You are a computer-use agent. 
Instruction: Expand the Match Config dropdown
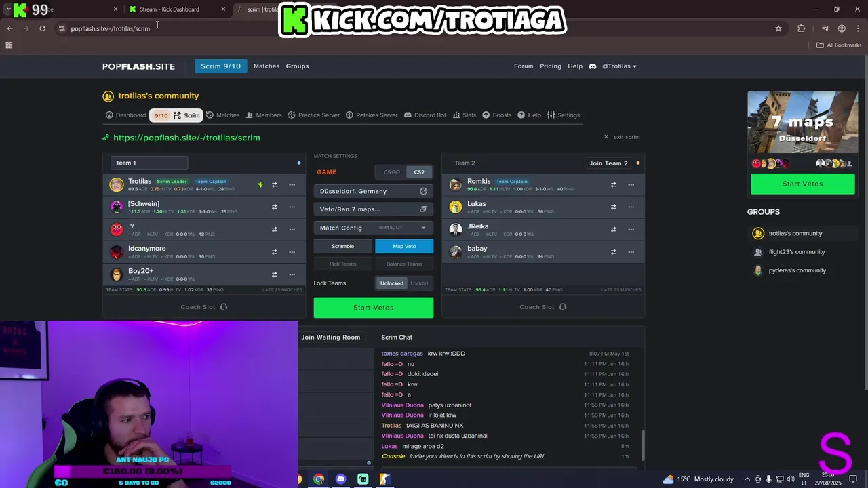coord(373,228)
